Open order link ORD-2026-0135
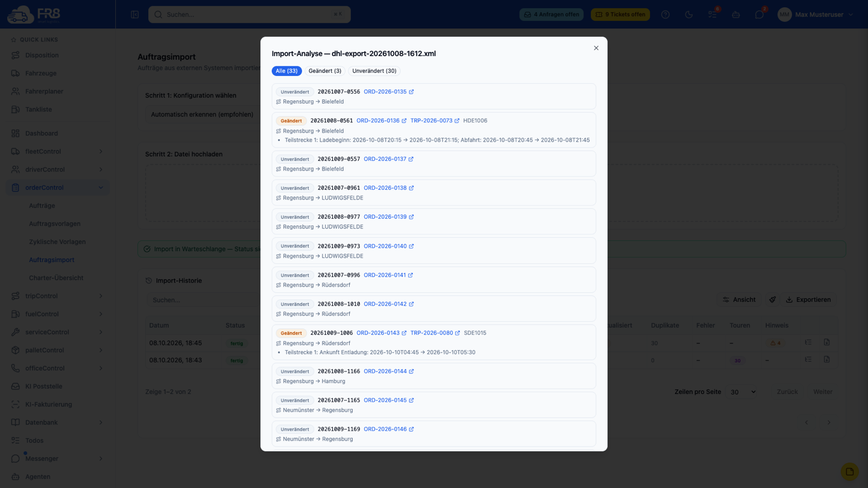 click(389, 92)
